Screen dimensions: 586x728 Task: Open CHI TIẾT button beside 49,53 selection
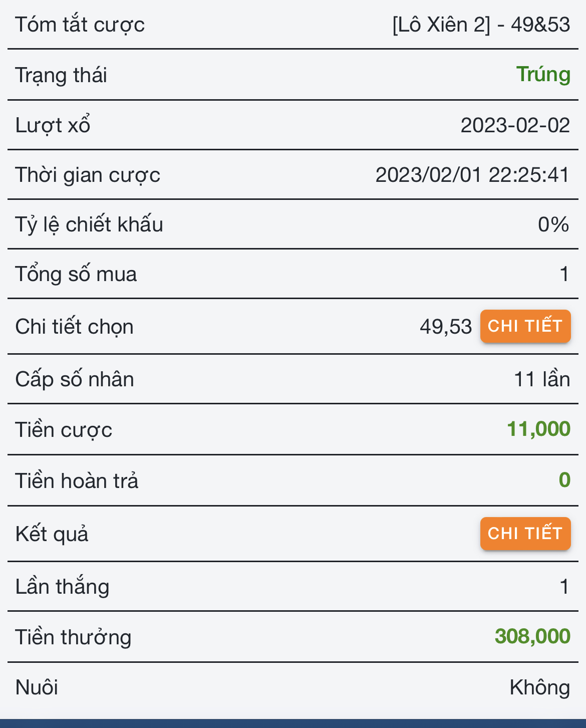point(525,326)
